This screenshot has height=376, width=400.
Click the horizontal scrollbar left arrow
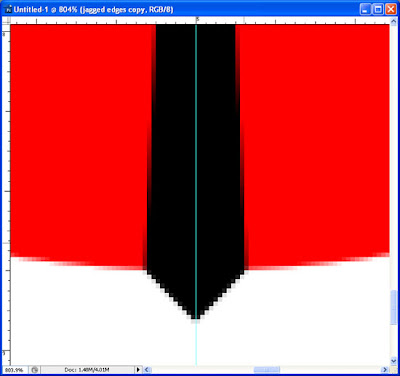click(148, 370)
